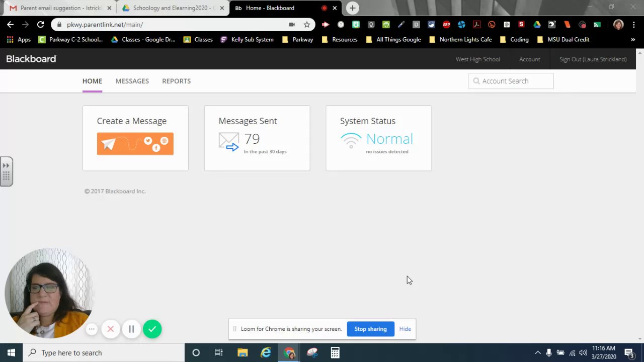Open the Coding bookmarks folder
644x362 pixels.
click(514, 39)
